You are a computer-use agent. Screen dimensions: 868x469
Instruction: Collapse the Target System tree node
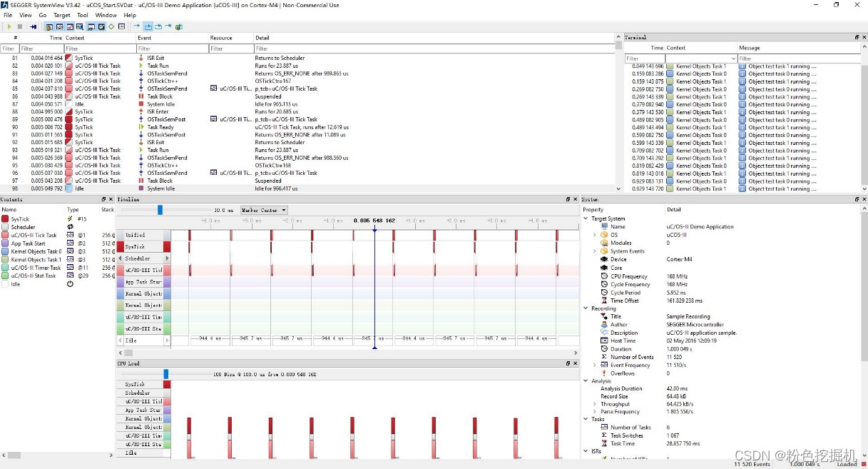click(586, 218)
